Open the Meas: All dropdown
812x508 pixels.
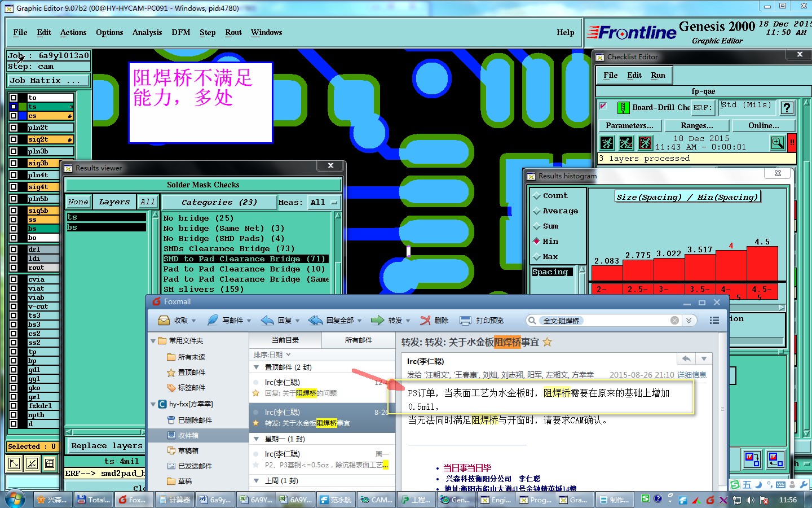click(324, 202)
